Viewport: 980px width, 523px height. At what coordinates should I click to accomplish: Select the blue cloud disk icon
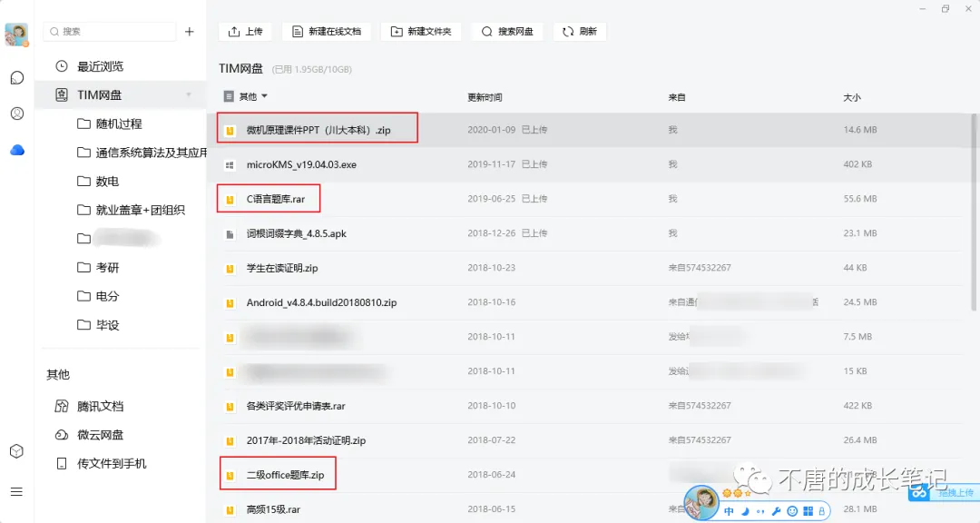coord(17,150)
